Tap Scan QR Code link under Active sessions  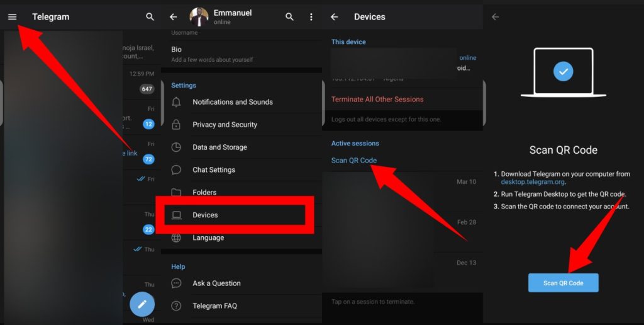[354, 161]
